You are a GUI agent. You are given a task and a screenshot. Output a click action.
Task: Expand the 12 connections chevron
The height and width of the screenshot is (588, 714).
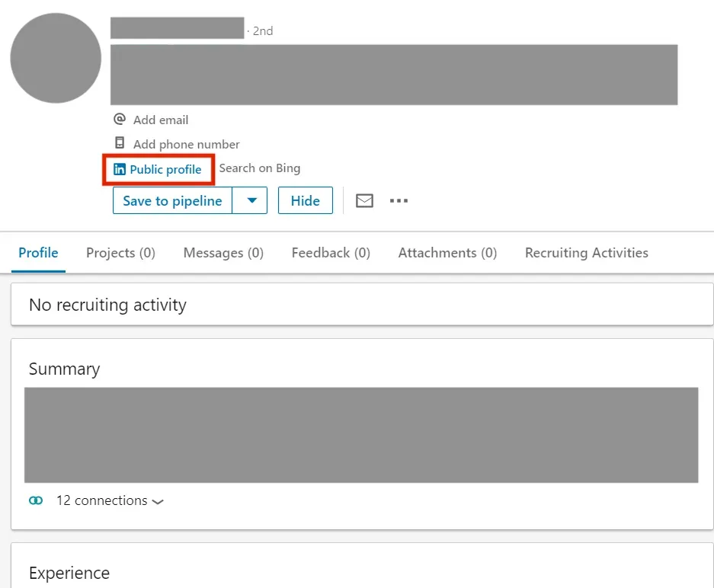pos(158,502)
